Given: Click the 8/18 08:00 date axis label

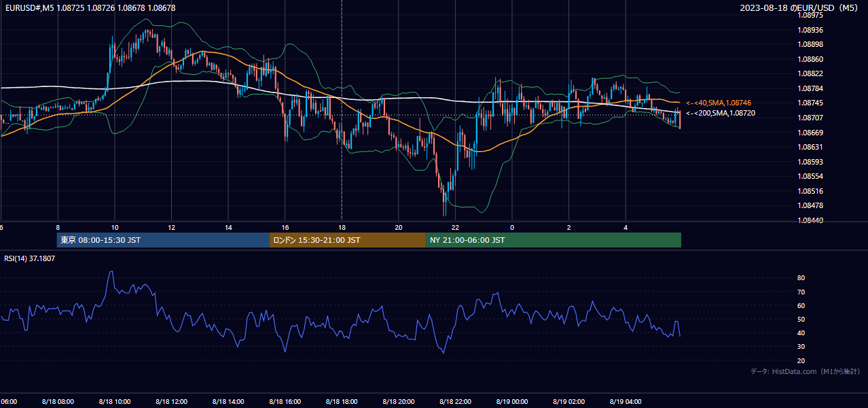Looking at the screenshot, I should pyautogui.click(x=58, y=401).
